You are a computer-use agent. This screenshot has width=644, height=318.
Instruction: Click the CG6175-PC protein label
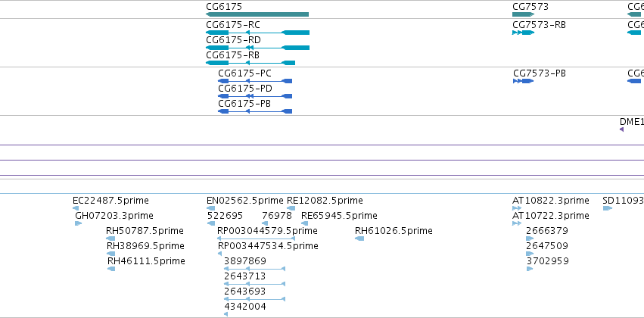[x=244, y=73]
